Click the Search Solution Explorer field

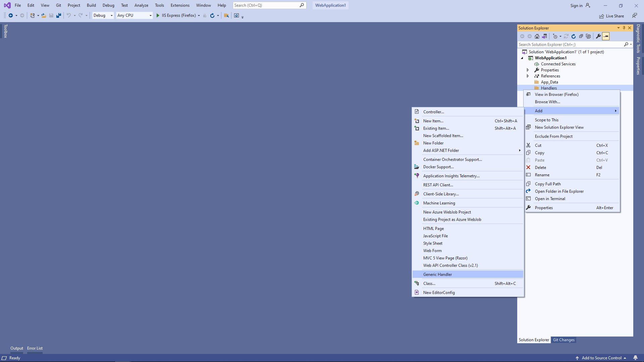point(570,44)
